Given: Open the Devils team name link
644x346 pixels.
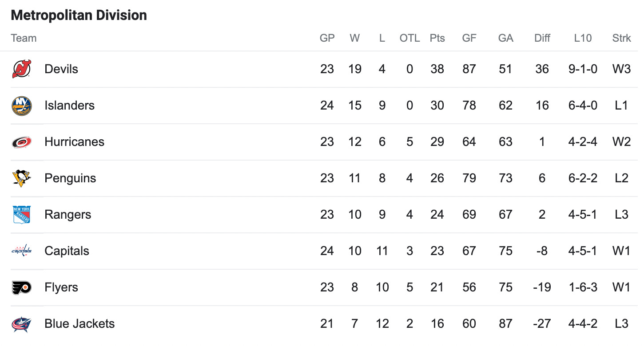Looking at the screenshot, I should pyautogui.click(x=61, y=69).
